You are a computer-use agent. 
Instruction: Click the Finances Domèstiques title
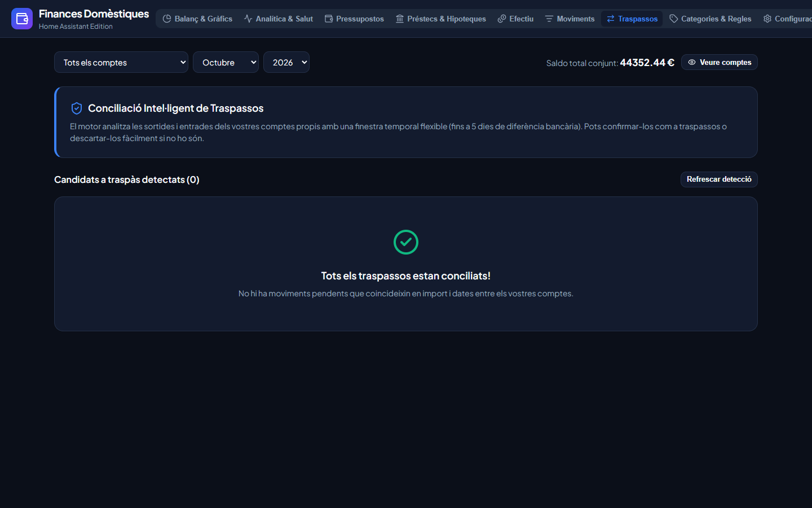point(94,14)
